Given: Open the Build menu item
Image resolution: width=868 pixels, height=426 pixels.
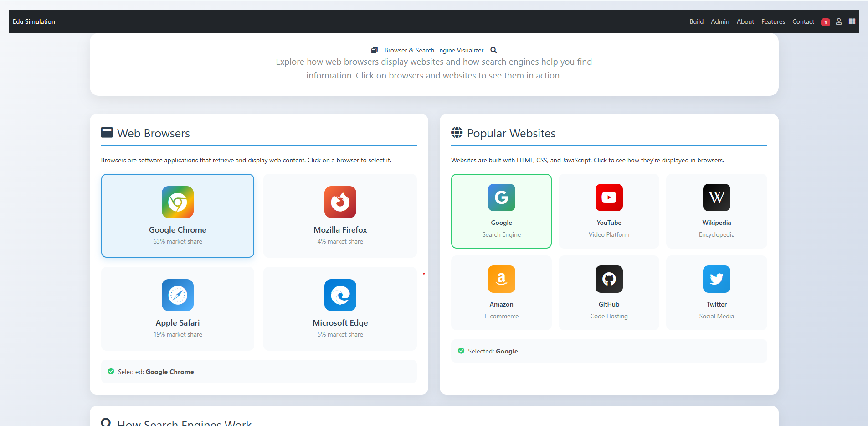Looking at the screenshot, I should point(696,21).
